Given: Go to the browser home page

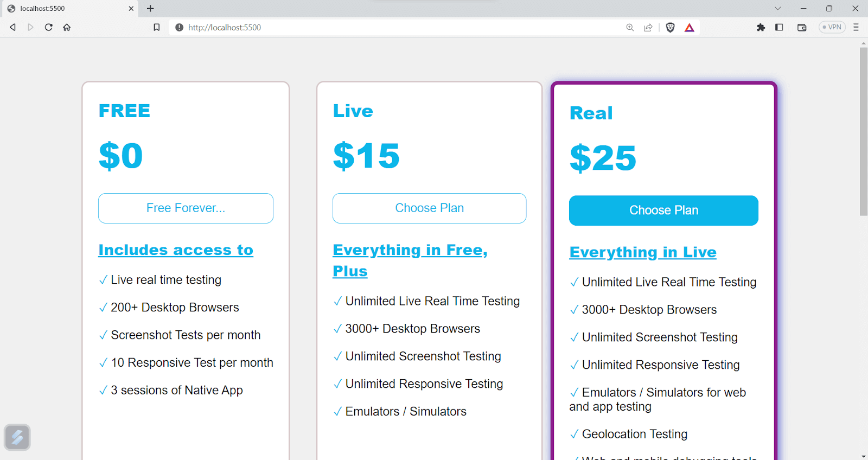Looking at the screenshot, I should click(x=67, y=27).
